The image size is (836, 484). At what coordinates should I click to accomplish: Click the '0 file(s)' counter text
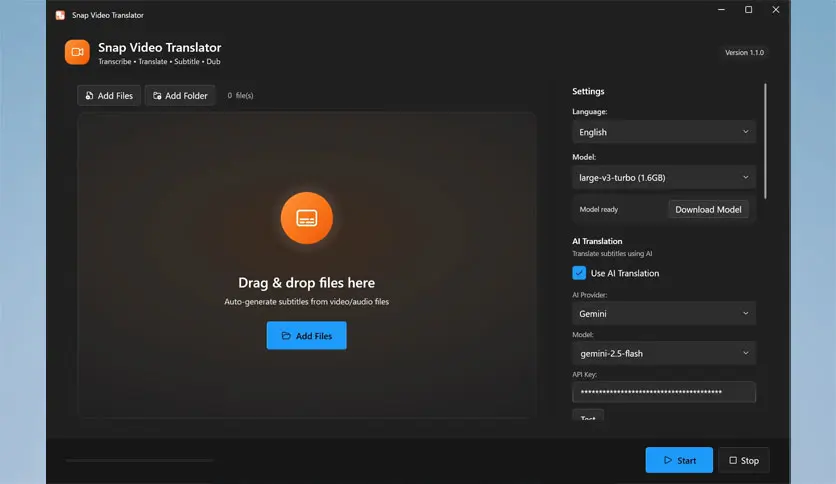click(240, 95)
